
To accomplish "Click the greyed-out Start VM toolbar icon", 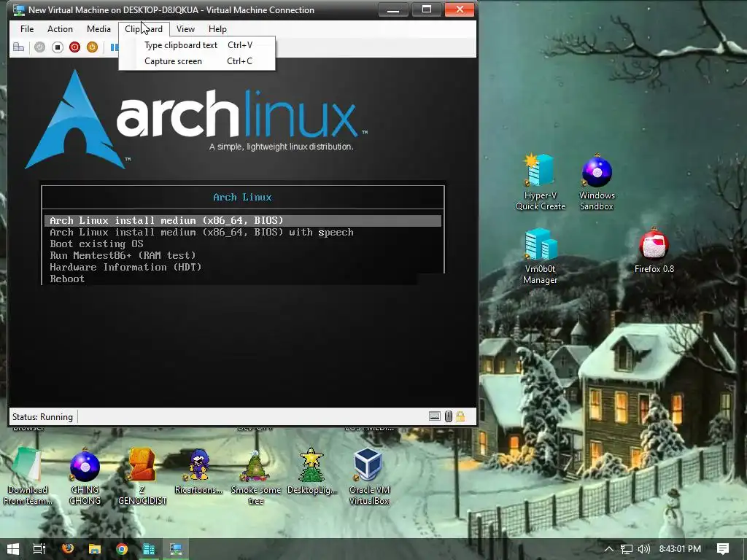I will click(39, 47).
